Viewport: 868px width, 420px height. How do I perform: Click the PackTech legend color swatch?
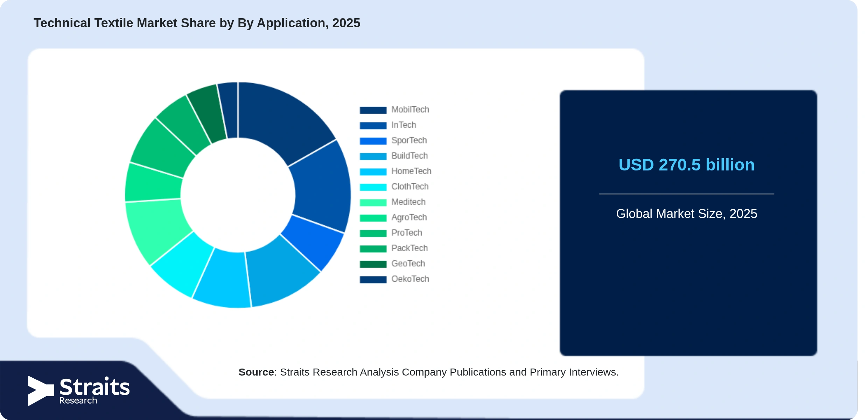pos(373,248)
